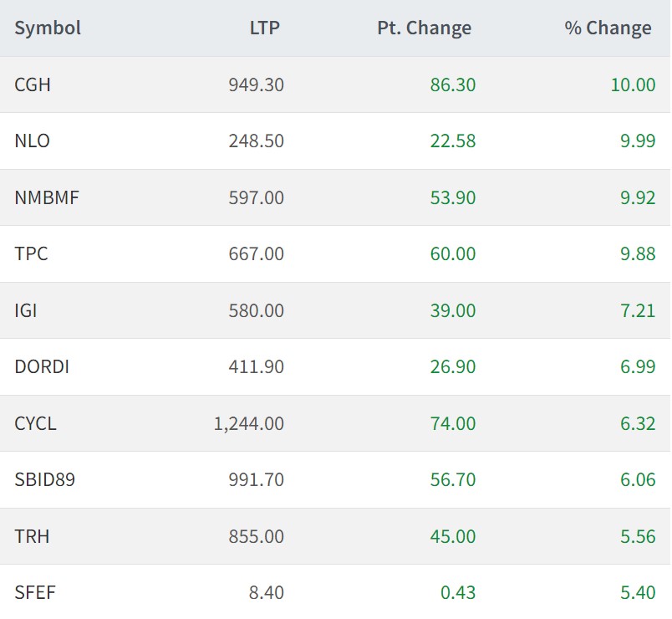Click the SBID89 symbol link
Image resolution: width=672 pixels, height=619 pixels.
pyautogui.click(x=45, y=479)
